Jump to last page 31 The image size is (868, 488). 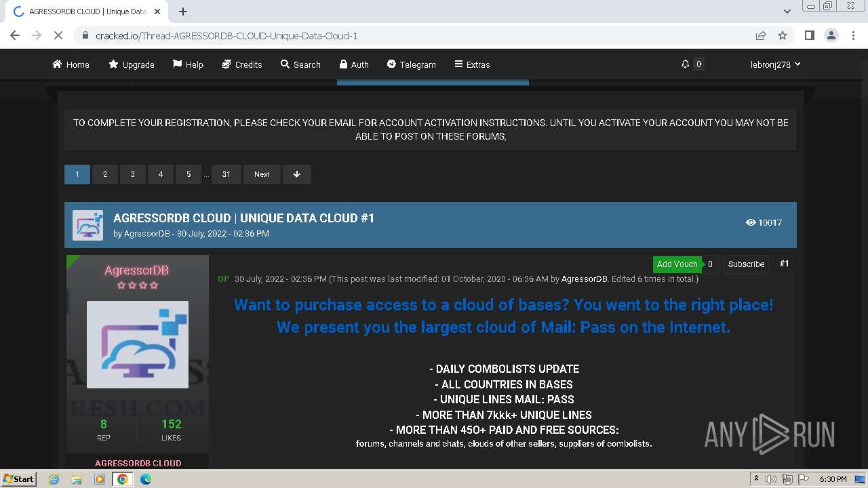226,174
